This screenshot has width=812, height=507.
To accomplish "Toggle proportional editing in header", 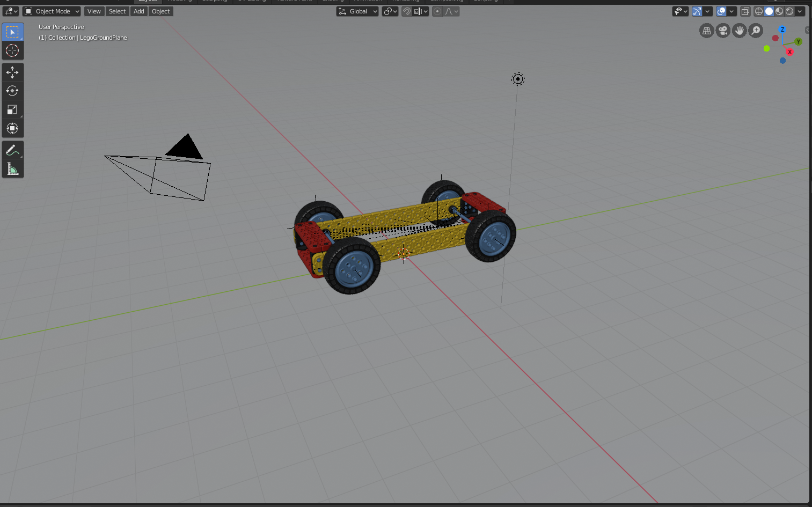I will 437,11.
